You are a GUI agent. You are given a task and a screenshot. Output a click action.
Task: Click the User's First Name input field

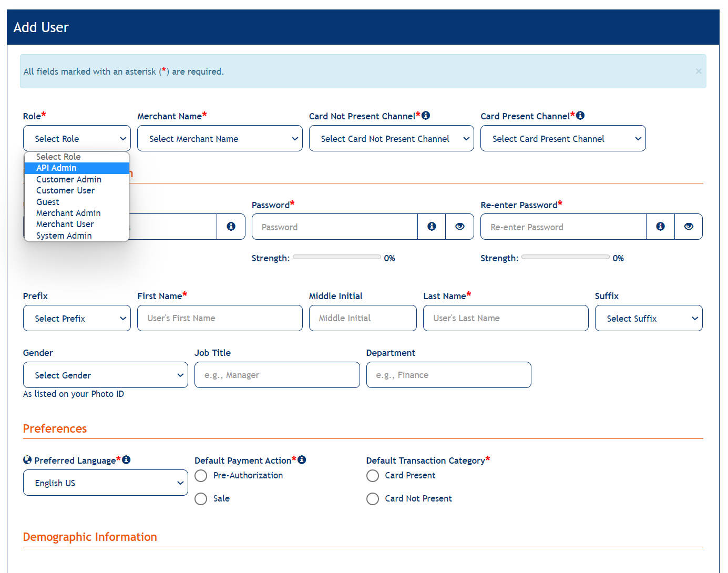coord(220,319)
